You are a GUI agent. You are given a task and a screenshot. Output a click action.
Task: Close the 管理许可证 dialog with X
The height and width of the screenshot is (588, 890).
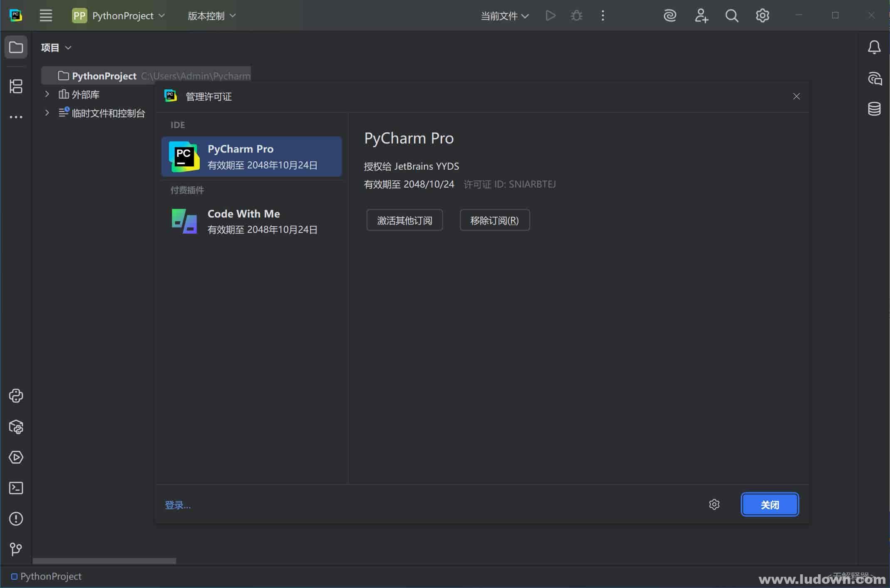796,96
